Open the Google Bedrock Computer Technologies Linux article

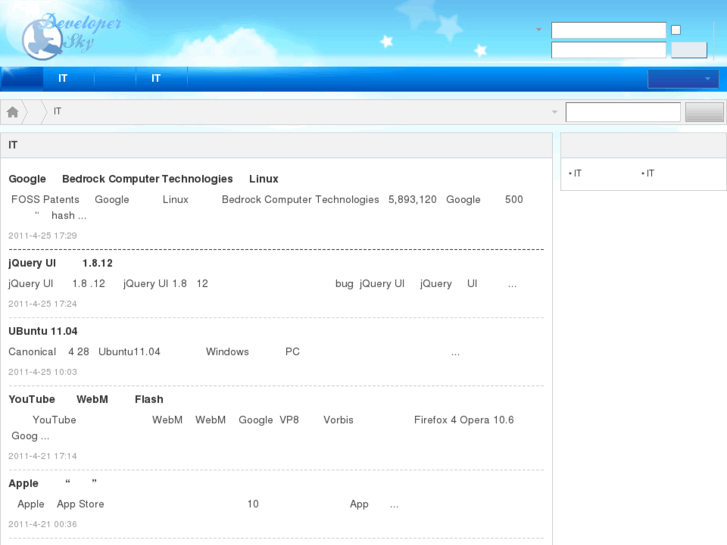(143, 179)
